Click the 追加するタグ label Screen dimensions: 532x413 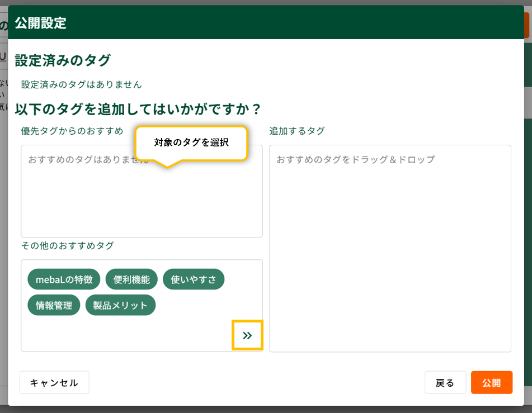296,131
